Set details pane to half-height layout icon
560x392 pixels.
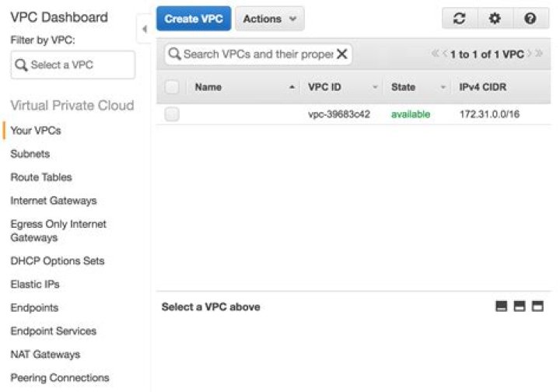(x=520, y=306)
